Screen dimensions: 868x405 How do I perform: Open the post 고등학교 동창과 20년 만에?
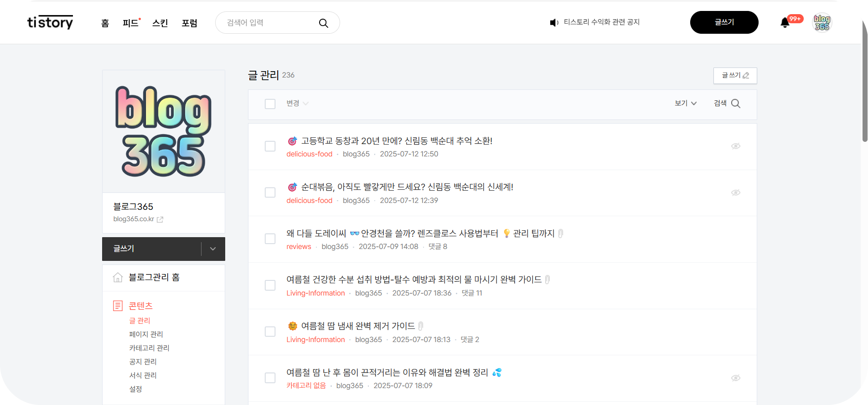(x=397, y=141)
